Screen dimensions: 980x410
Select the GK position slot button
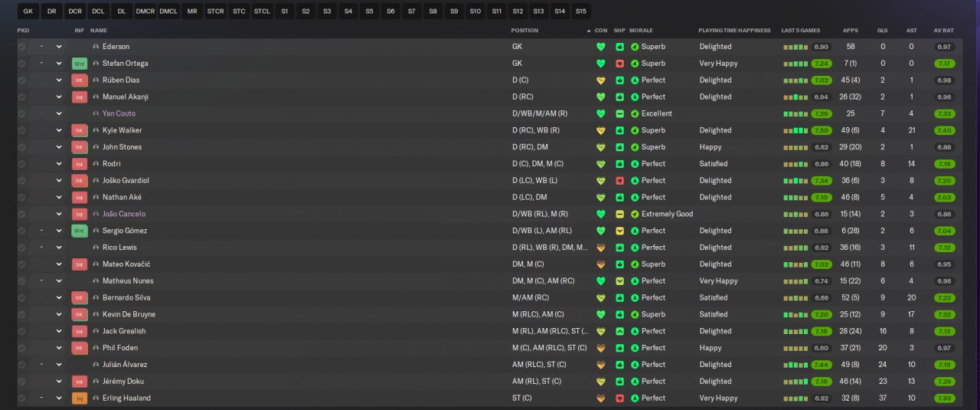pyautogui.click(x=28, y=11)
